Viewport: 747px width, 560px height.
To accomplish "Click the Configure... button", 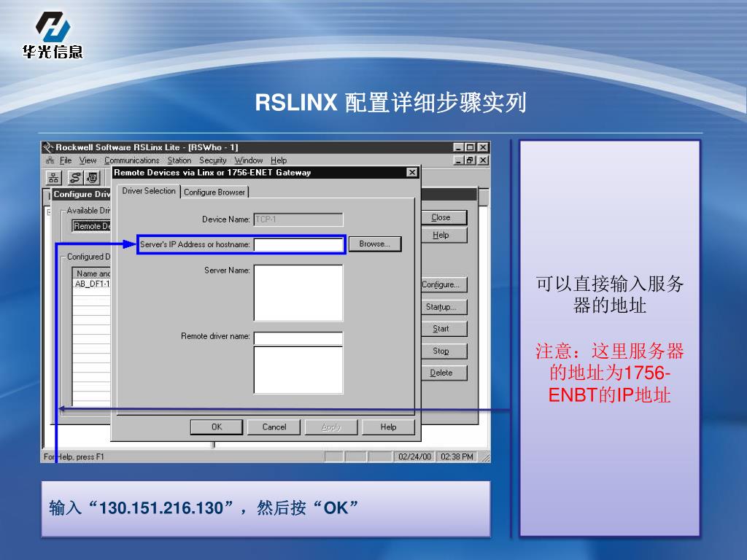I will click(x=444, y=285).
